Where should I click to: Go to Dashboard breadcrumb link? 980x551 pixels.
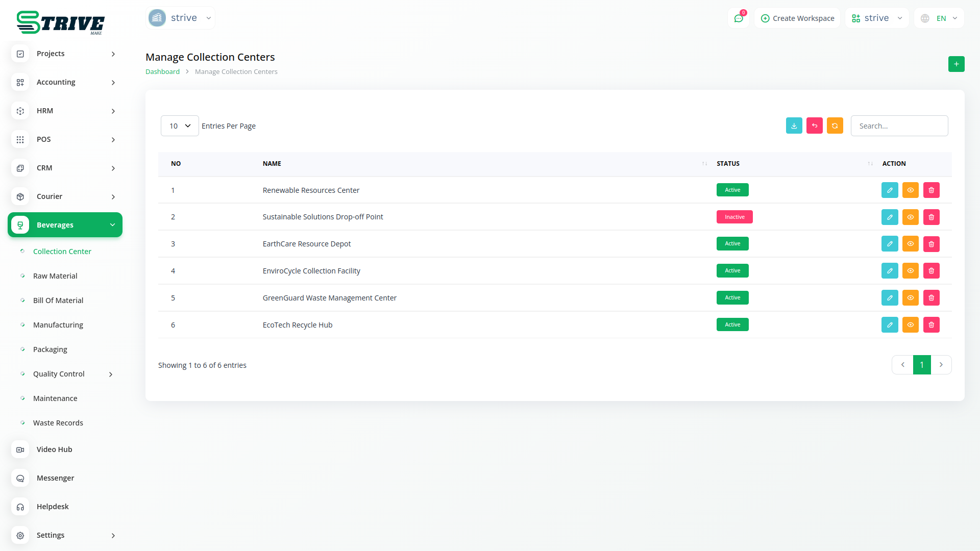[x=162, y=72]
